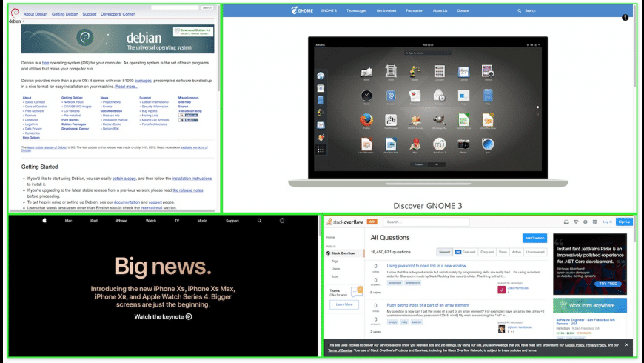Open Jobs in the Stack Overflow sidebar
This screenshot has width=644, height=363.
335,276
